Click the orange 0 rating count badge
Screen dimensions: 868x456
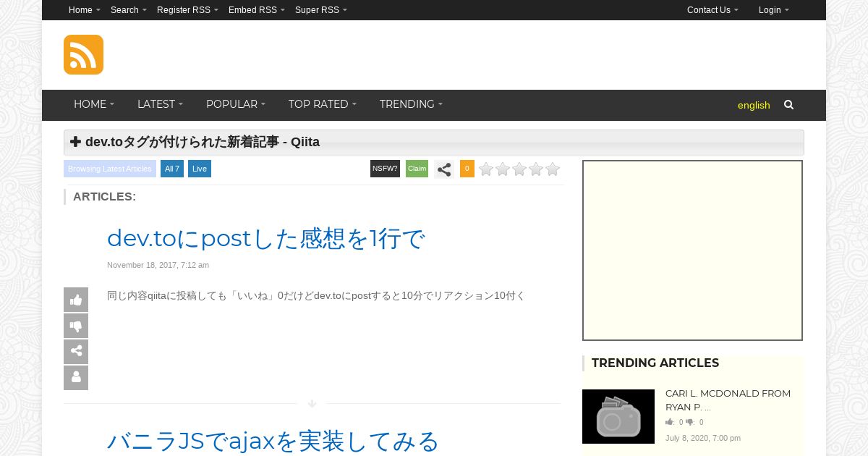467,169
